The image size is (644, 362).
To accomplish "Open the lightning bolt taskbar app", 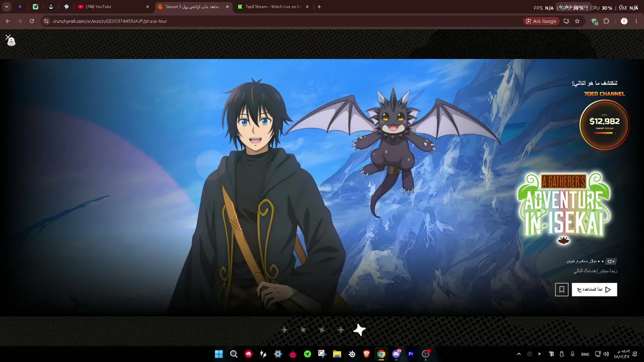I will tap(263, 354).
